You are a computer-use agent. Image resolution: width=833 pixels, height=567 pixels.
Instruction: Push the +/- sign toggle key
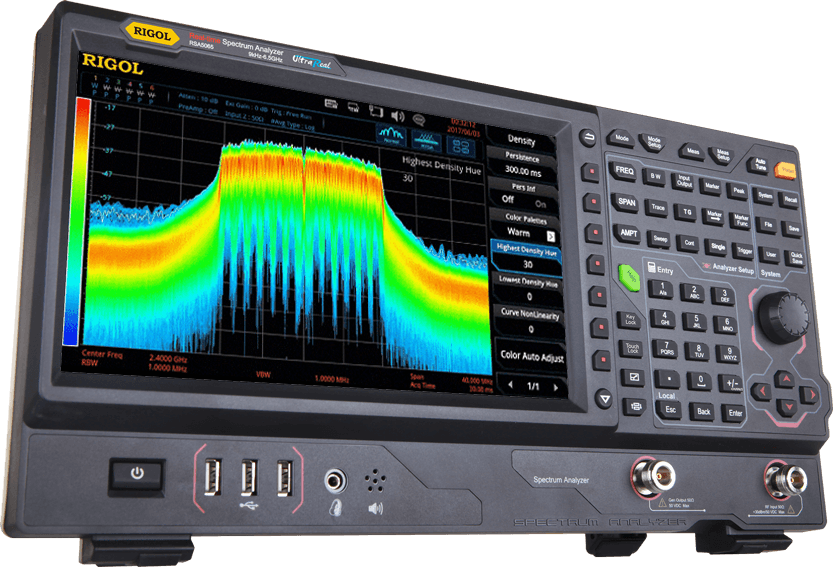point(732,383)
